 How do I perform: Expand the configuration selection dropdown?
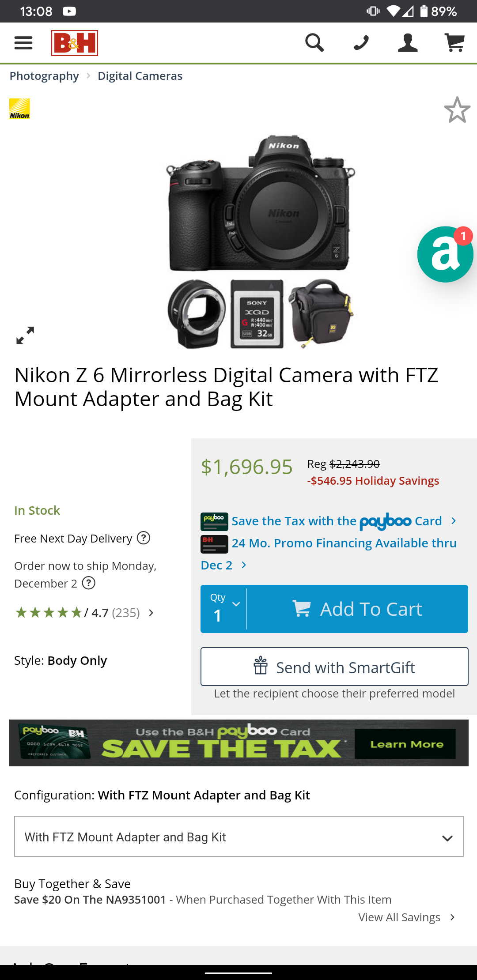tap(238, 836)
